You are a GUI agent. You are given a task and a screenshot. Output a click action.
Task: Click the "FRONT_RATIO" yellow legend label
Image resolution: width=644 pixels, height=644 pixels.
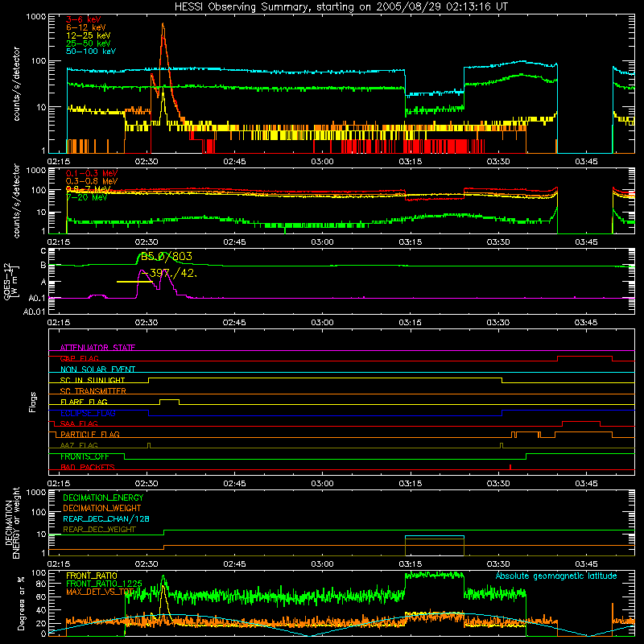[x=92, y=576]
